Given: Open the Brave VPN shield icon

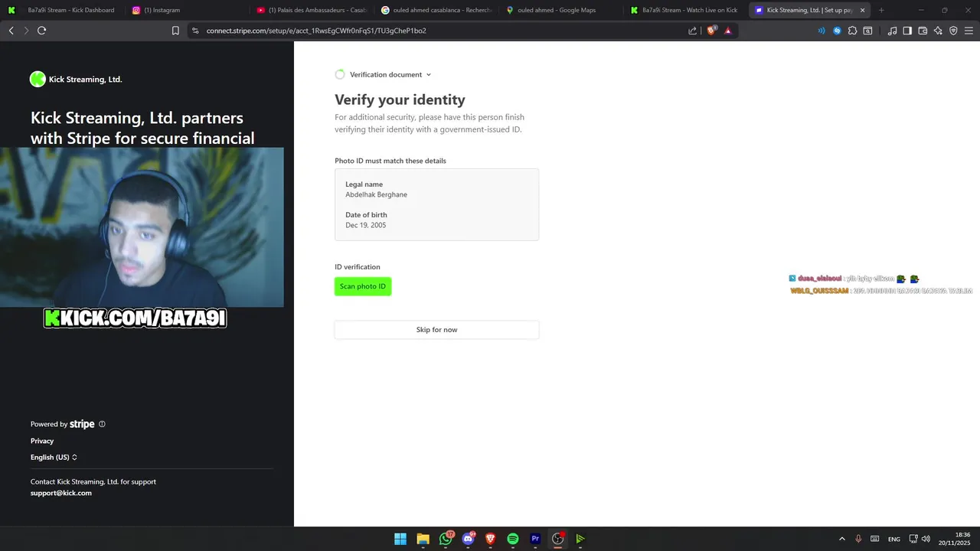Looking at the screenshot, I should point(953,31).
